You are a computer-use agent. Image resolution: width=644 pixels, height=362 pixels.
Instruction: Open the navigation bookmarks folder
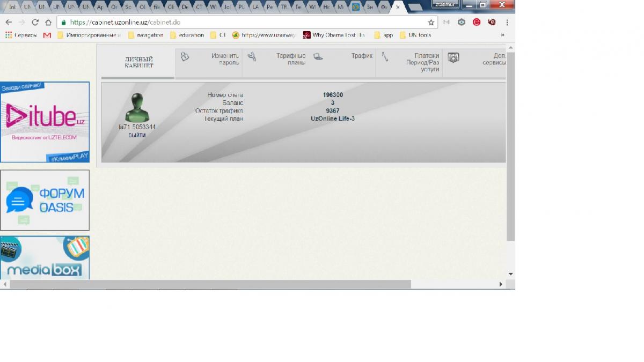click(145, 35)
